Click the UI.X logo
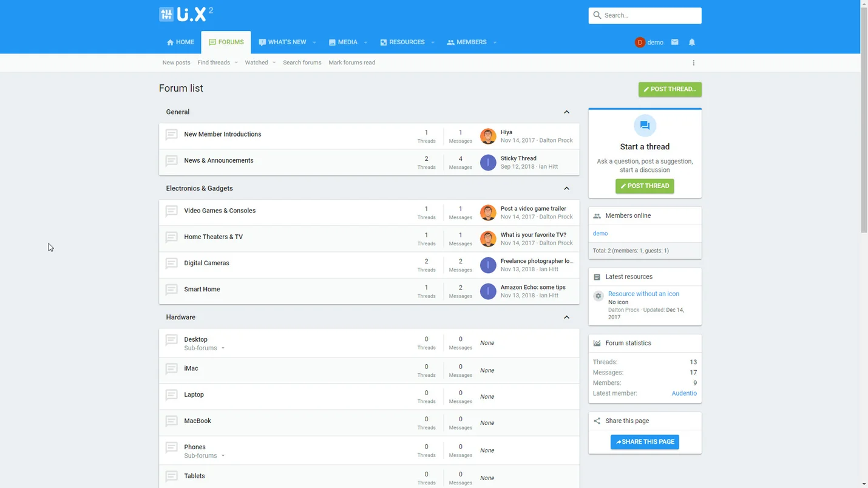Viewport: 868px width, 488px height. tap(186, 14)
